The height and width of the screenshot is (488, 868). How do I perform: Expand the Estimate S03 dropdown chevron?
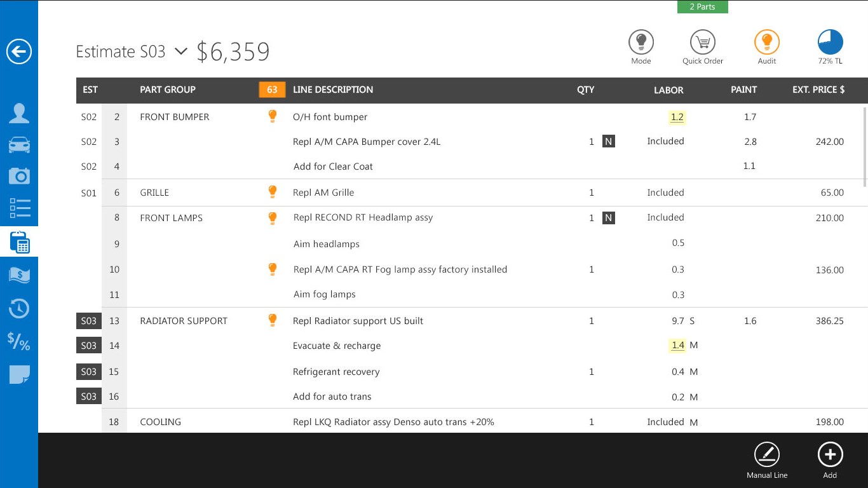coord(180,52)
